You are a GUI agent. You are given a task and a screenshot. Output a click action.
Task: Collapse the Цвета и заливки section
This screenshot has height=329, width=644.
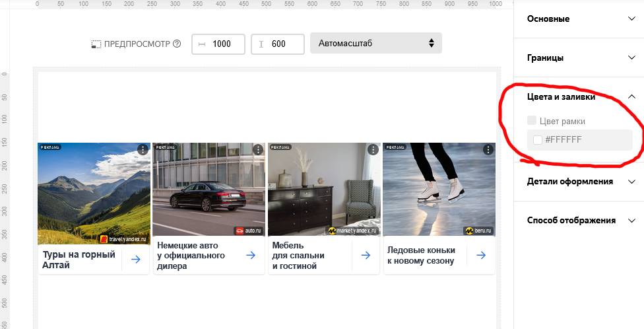coord(579,97)
